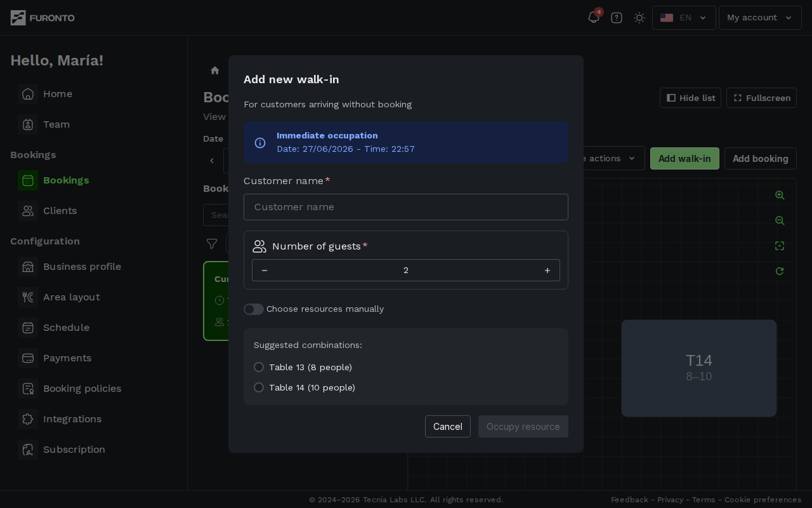Open Payments in the sidebar
Viewport: 812px width, 508px height.
(x=67, y=358)
